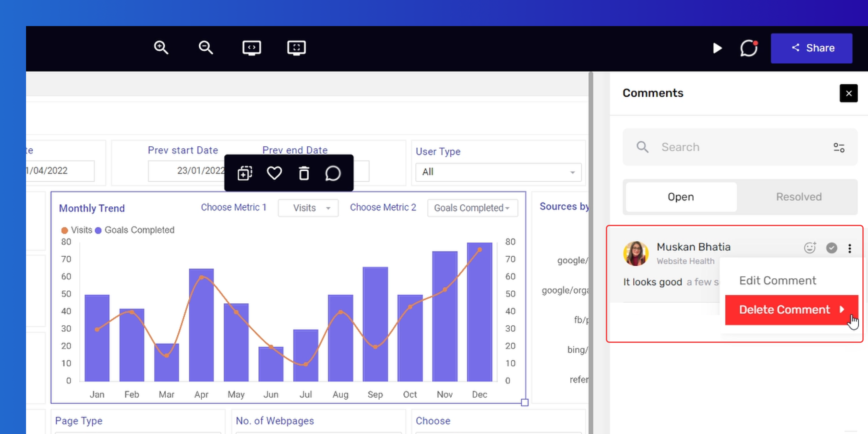Open the comment filter settings icon
The height and width of the screenshot is (434, 868).
pyautogui.click(x=839, y=147)
